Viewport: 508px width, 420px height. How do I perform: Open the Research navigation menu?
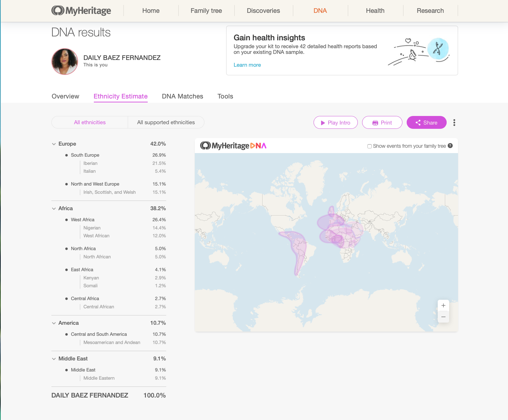click(x=430, y=11)
